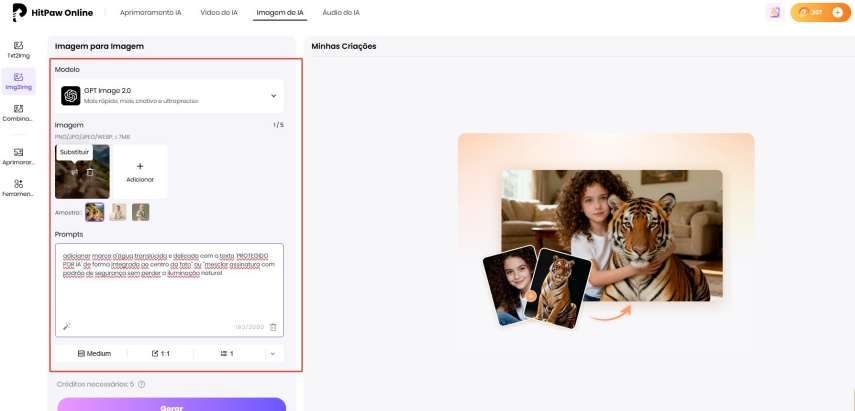Click the Imagem para Imagem heading
The width and height of the screenshot is (855, 411).
(99, 46)
